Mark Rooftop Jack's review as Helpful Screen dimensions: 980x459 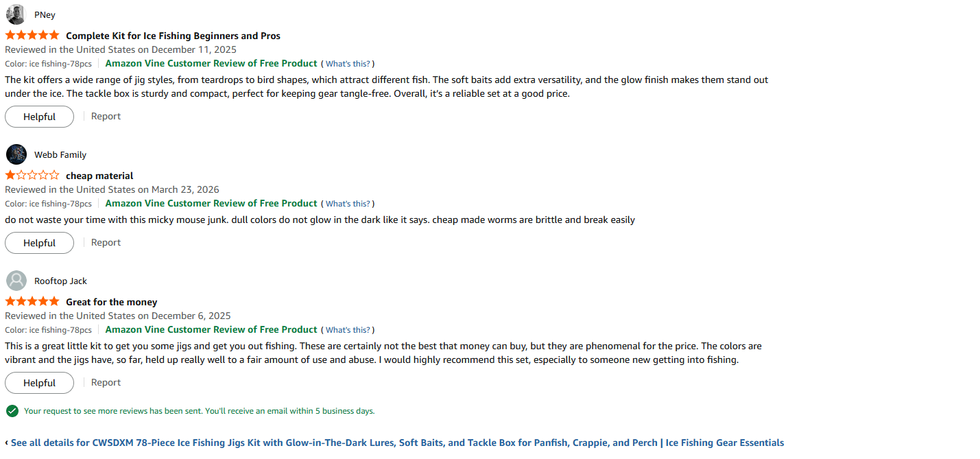[x=39, y=383]
